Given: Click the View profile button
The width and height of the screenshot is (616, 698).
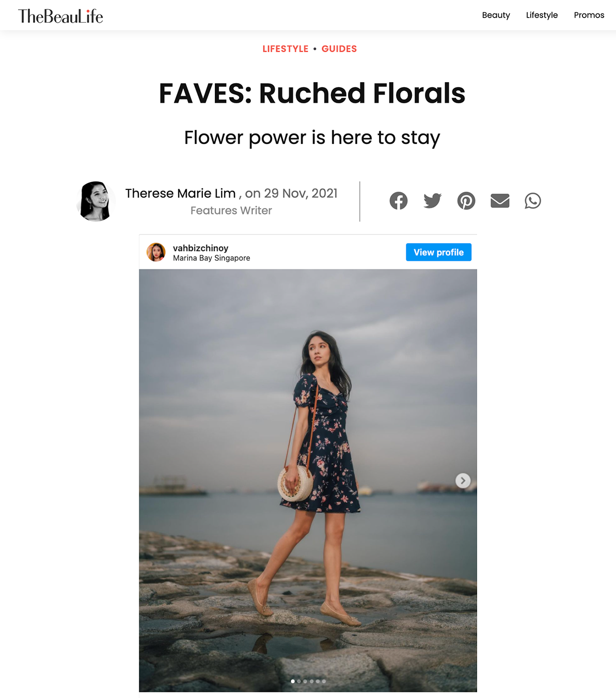Looking at the screenshot, I should 438,252.
